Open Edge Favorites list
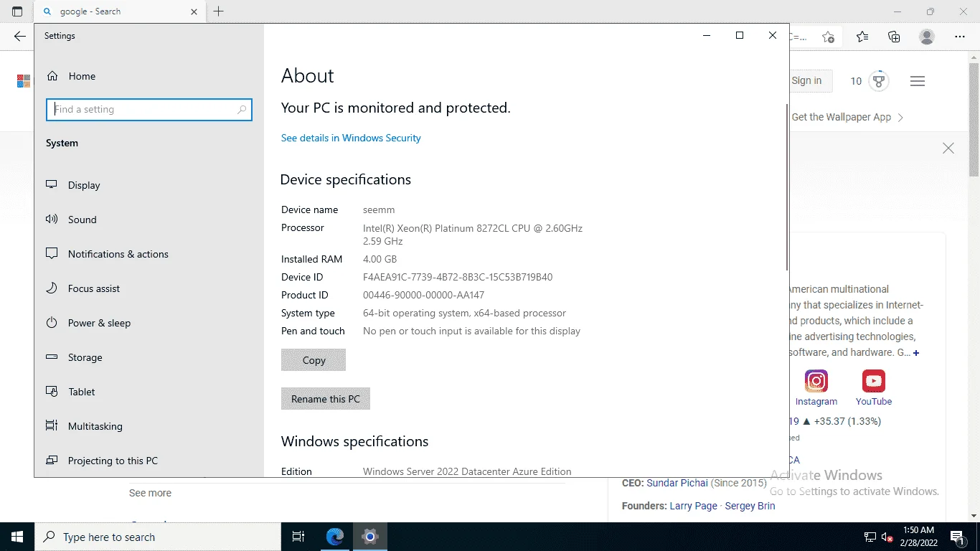Screen dimensions: 980x551 [x=862, y=37]
